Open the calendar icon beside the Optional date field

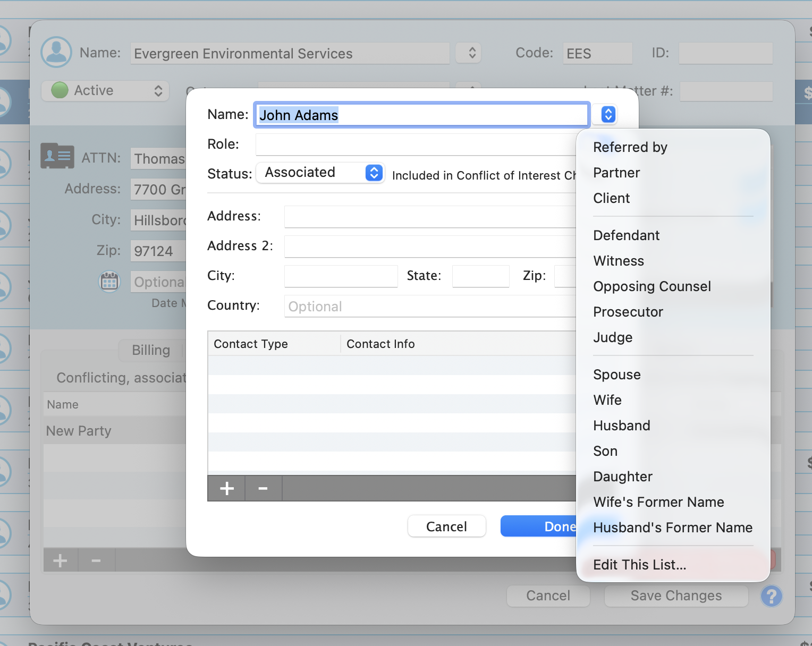pos(109,282)
